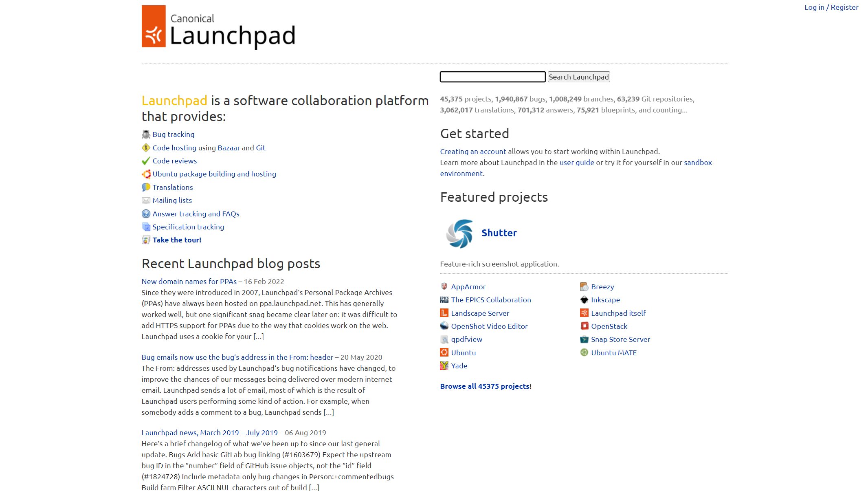Open the user guide link

click(577, 162)
